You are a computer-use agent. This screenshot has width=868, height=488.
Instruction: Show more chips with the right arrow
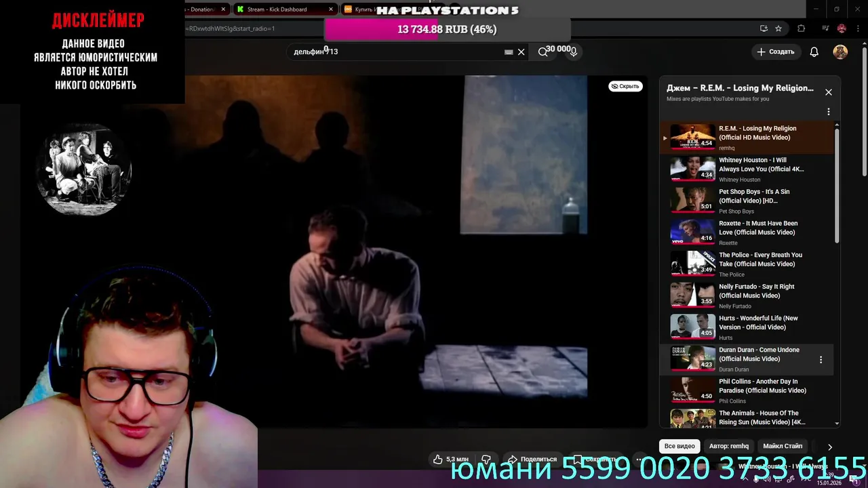pyautogui.click(x=829, y=447)
